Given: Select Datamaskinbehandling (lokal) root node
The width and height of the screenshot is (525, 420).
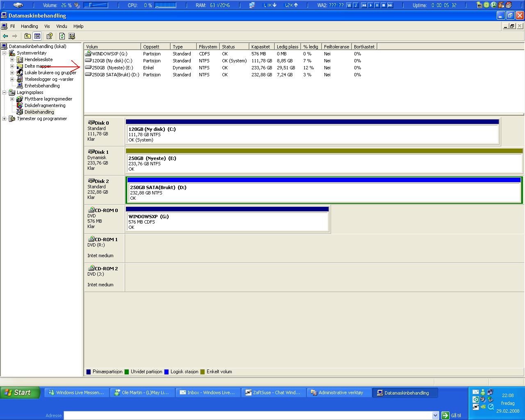Looking at the screenshot, I should point(37,46).
